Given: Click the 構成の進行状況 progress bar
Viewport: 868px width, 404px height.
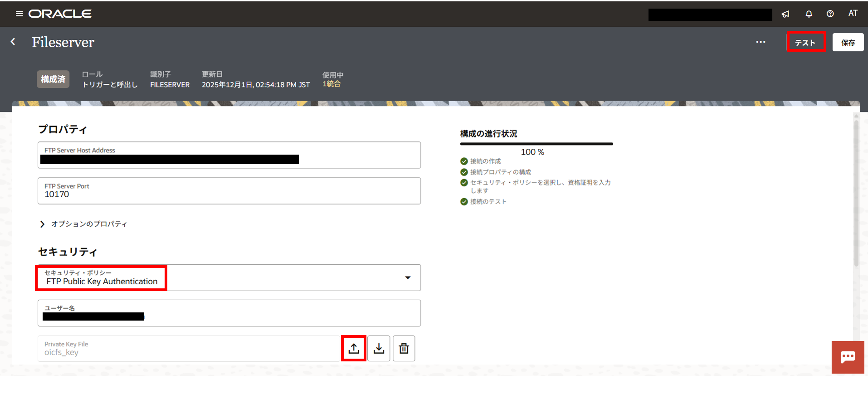Looking at the screenshot, I should (536, 144).
